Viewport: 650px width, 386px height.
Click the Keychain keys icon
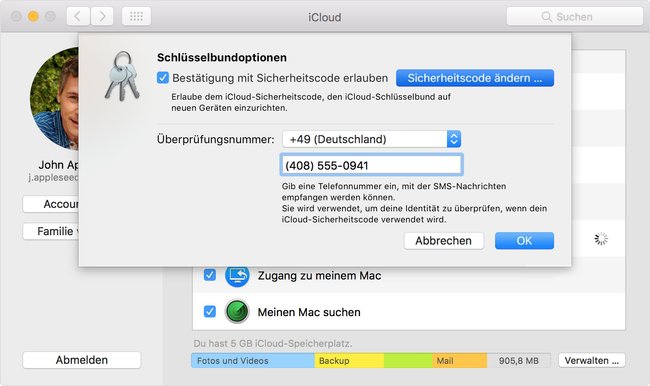coord(122,76)
